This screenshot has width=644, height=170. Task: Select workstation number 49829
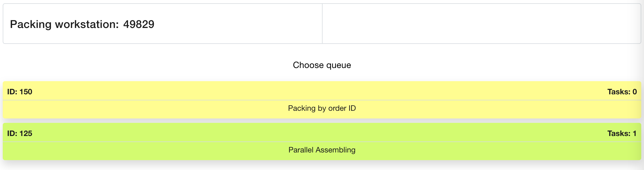(x=139, y=24)
